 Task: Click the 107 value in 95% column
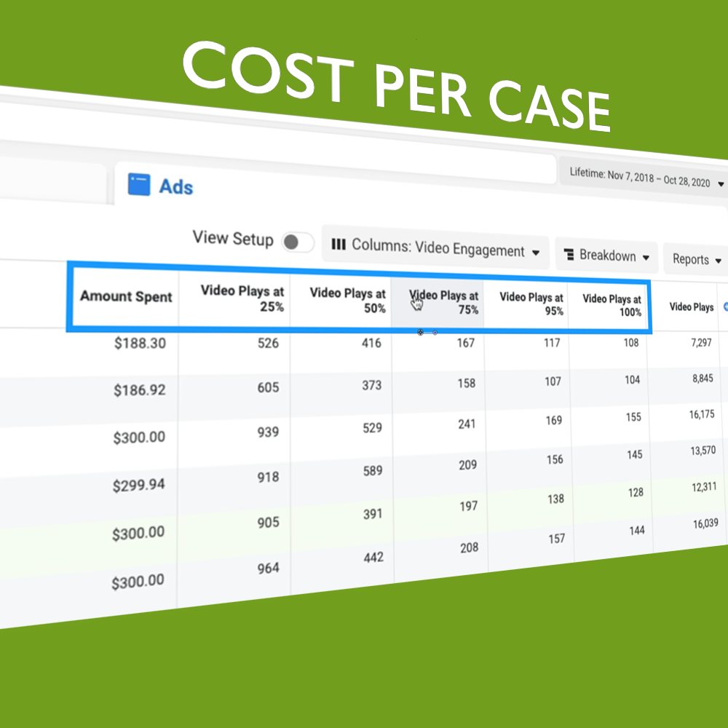[x=553, y=381]
